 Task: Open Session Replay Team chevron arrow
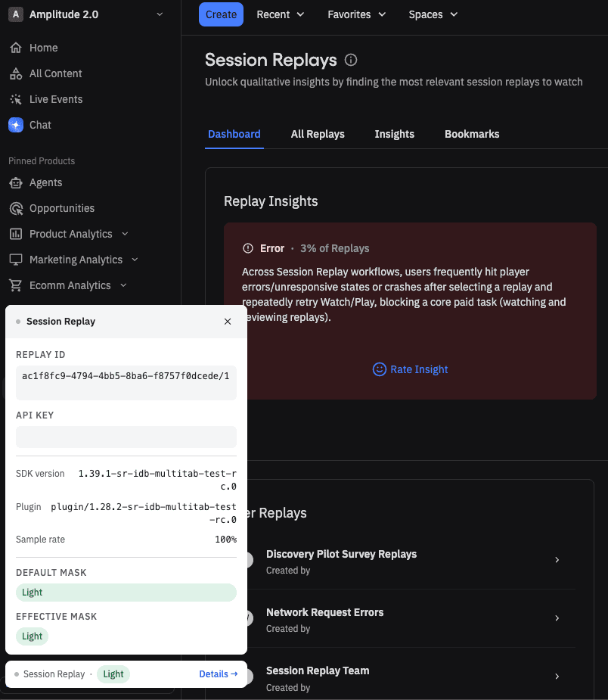click(x=557, y=677)
